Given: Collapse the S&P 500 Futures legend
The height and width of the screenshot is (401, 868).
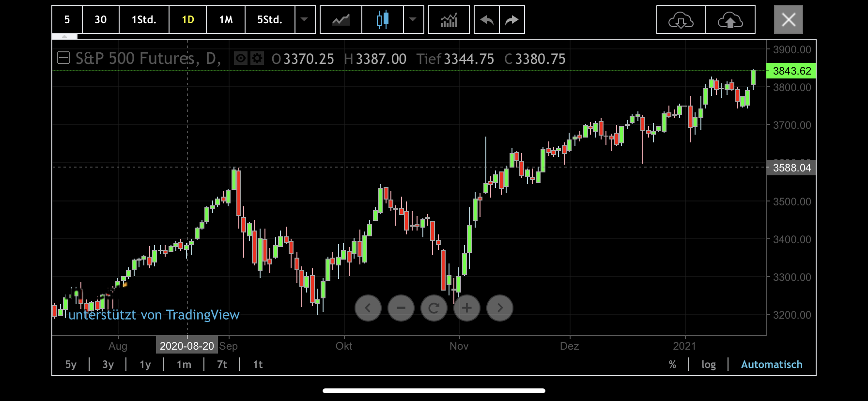Looking at the screenshot, I should click(x=63, y=58).
